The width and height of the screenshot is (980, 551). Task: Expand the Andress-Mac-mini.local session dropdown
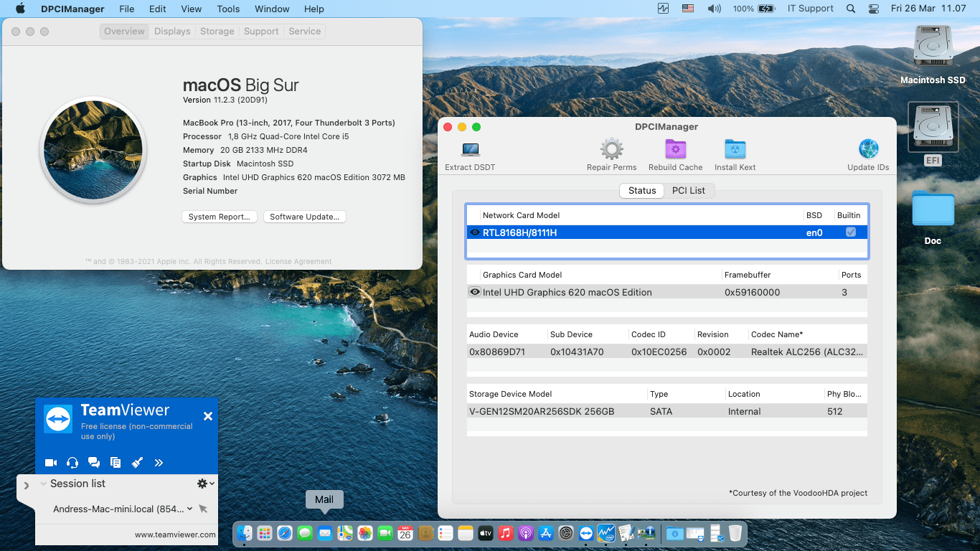189,509
